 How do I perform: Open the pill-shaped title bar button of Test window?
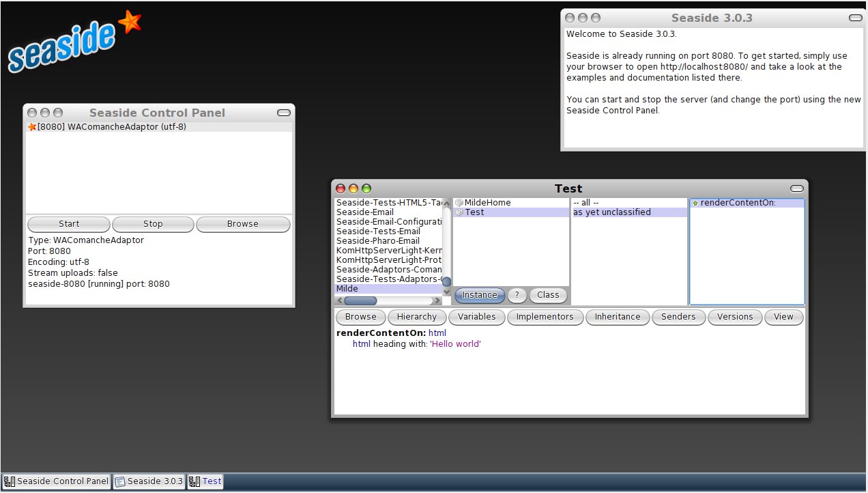797,188
